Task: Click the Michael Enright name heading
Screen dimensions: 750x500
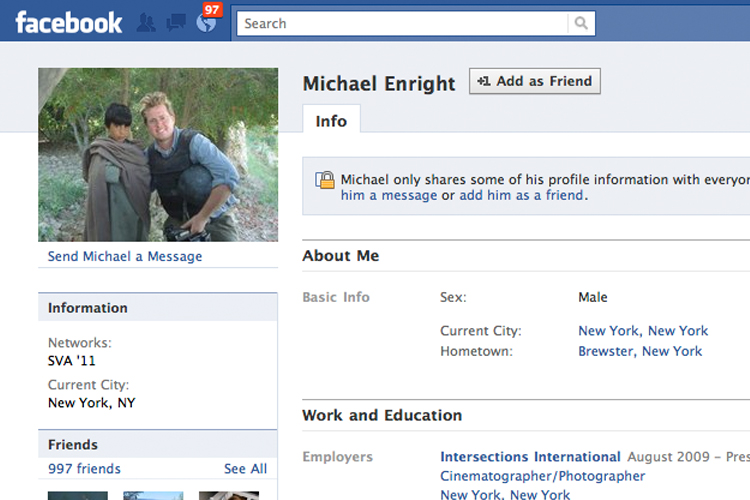Action: (x=379, y=84)
